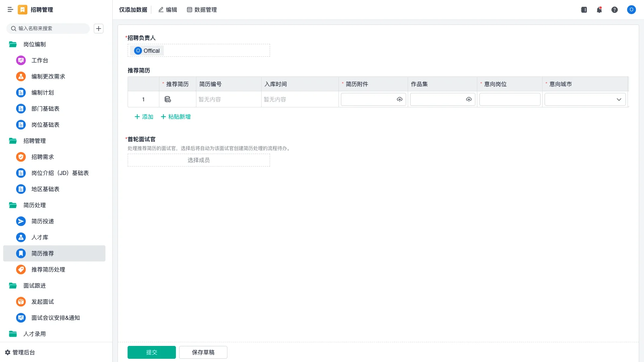Click the upload icon in 简历附件 cell
The height and width of the screenshot is (362, 644).
tap(399, 99)
